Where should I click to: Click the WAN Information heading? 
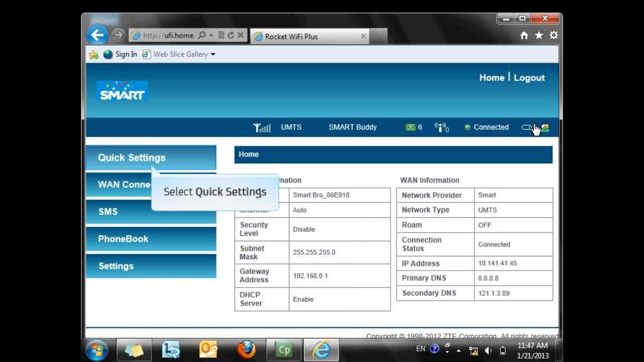click(x=430, y=180)
